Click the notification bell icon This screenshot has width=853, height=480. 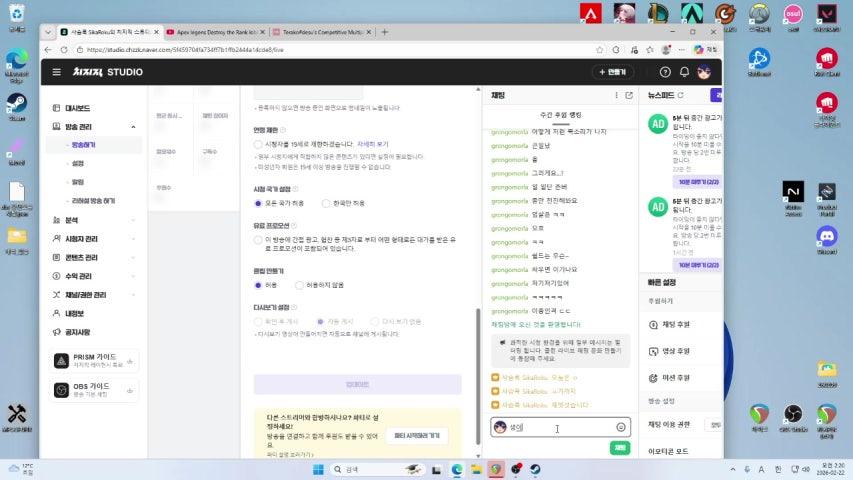[x=684, y=72]
